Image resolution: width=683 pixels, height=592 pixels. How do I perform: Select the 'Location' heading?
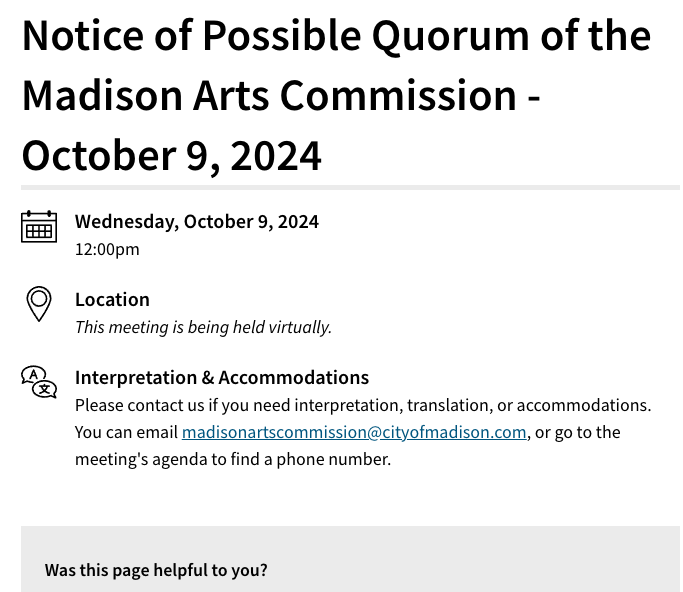click(112, 300)
